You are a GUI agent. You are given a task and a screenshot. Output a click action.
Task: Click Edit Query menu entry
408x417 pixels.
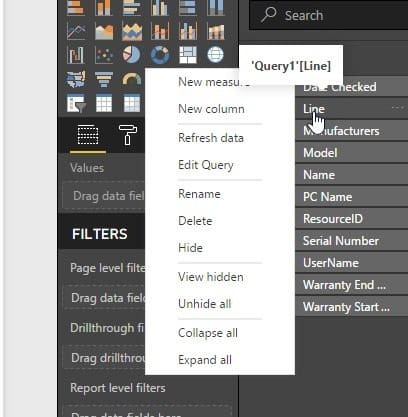coord(206,165)
